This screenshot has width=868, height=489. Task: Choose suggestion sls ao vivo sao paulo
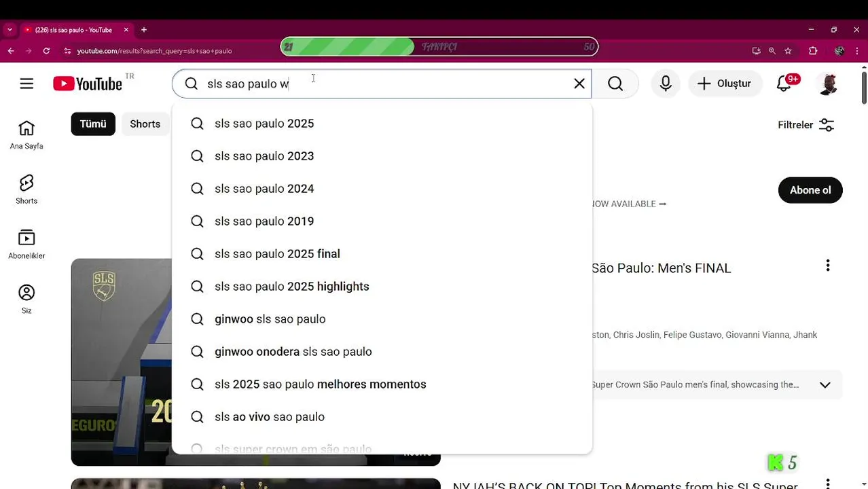click(x=382, y=417)
